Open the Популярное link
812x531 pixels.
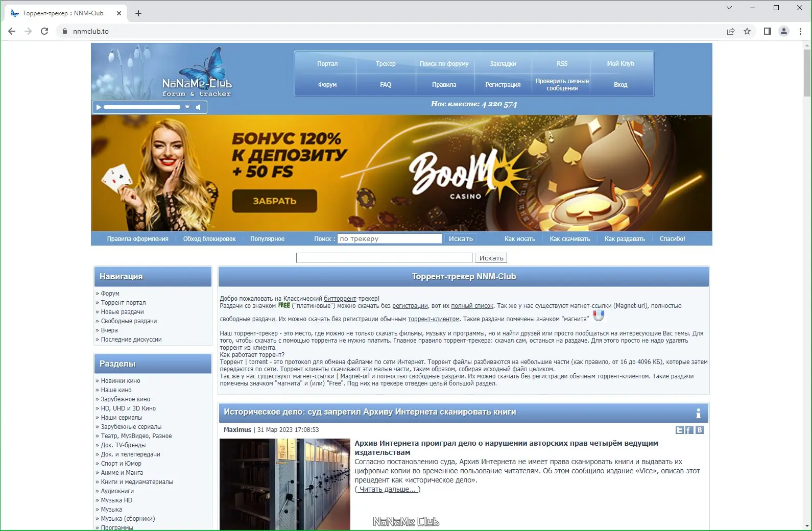pyautogui.click(x=267, y=239)
